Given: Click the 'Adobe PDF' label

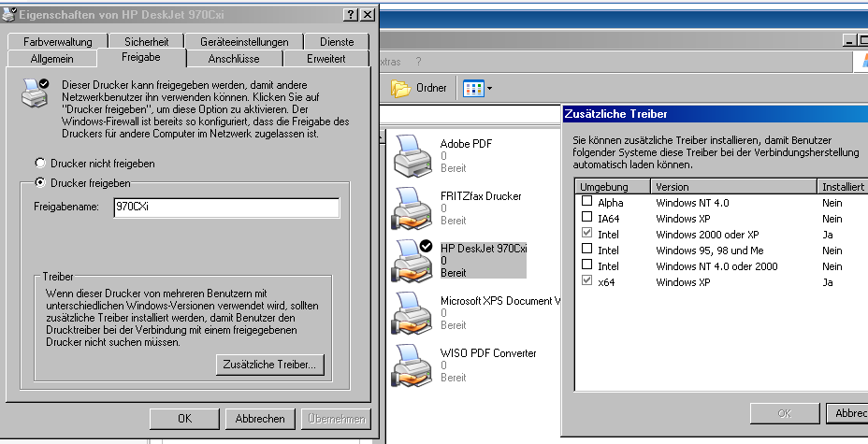Looking at the screenshot, I should tap(466, 144).
